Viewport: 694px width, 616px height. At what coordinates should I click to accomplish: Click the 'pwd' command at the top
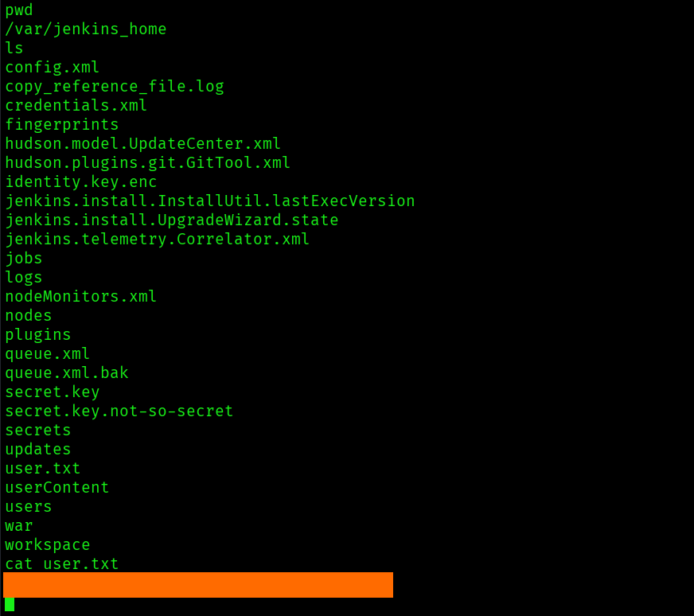tap(19, 10)
